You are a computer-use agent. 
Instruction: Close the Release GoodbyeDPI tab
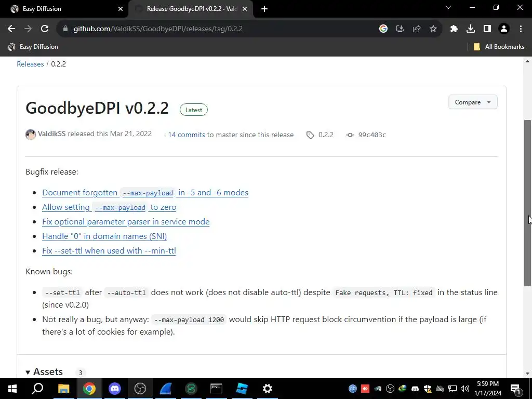(x=245, y=9)
